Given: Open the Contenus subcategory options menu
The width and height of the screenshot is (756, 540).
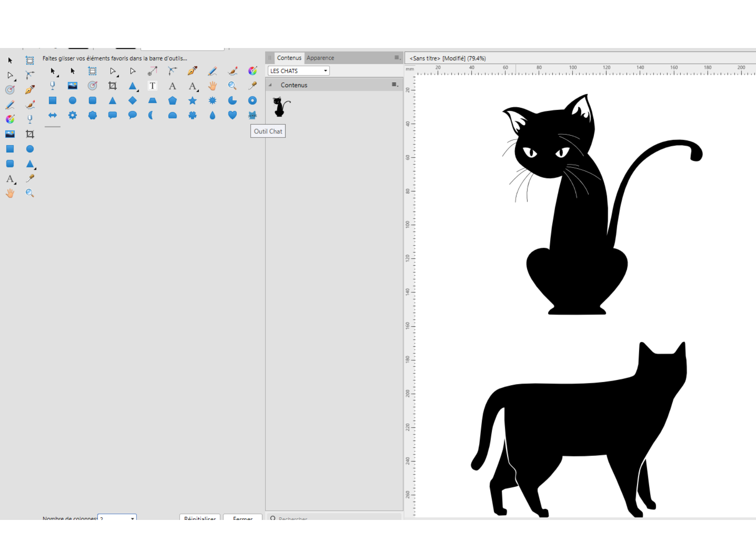Looking at the screenshot, I should tap(395, 85).
